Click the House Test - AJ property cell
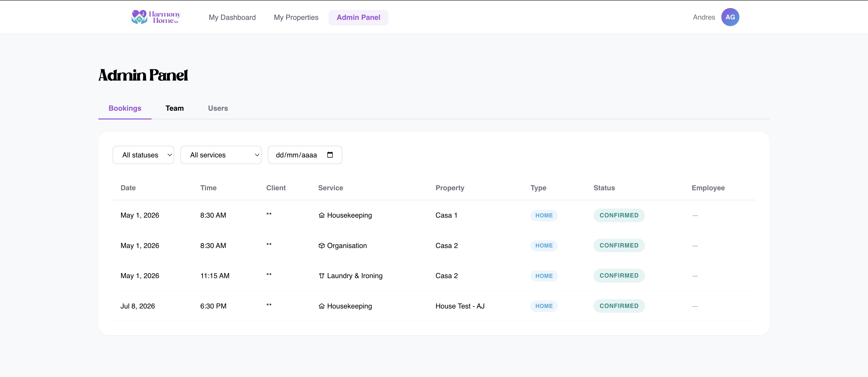 tap(460, 306)
